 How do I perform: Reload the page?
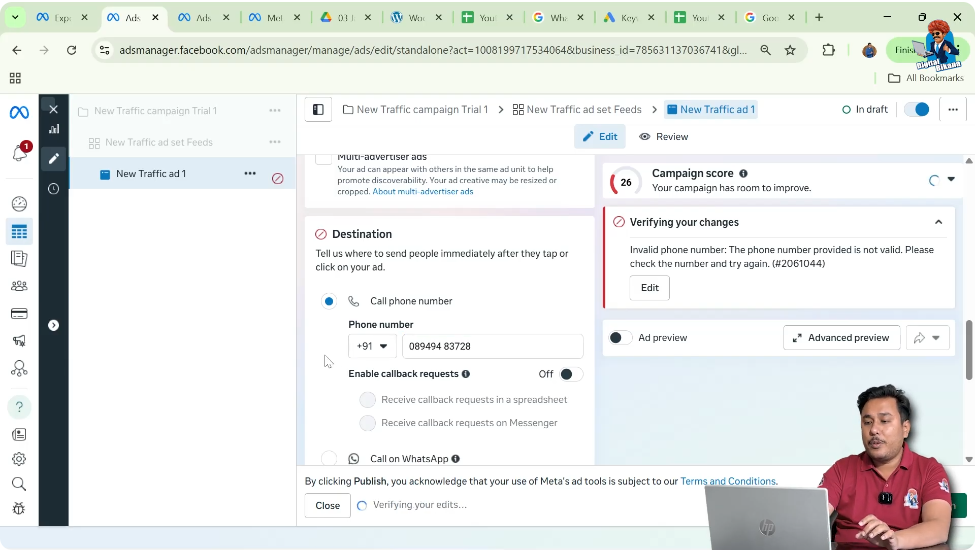(72, 50)
